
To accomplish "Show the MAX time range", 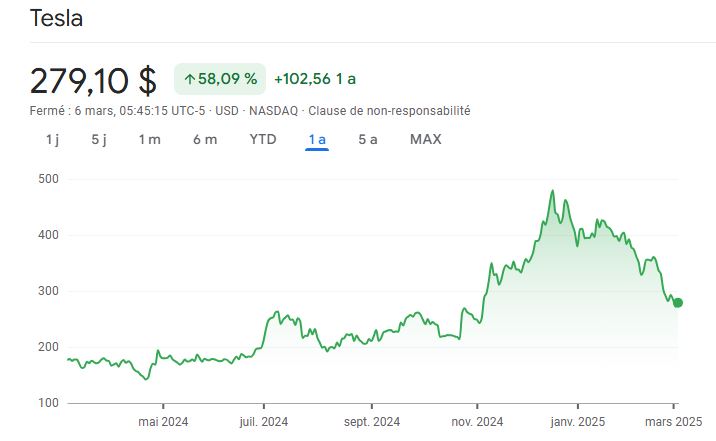I will 425,139.
